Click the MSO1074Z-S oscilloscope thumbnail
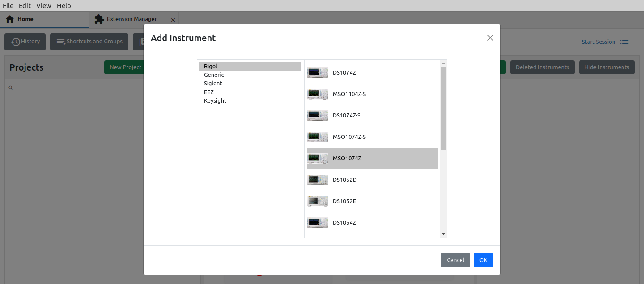This screenshot has height=284, width=644. point(318,137)
